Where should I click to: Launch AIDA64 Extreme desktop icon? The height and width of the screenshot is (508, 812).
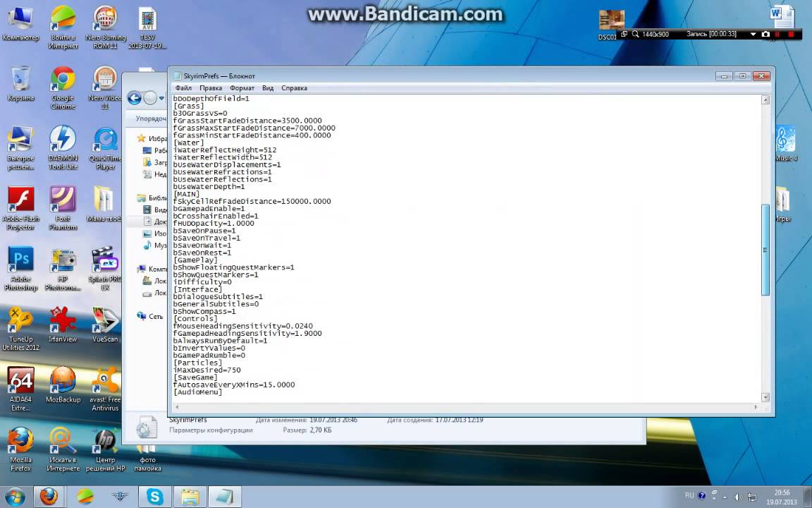coord(20,389)
